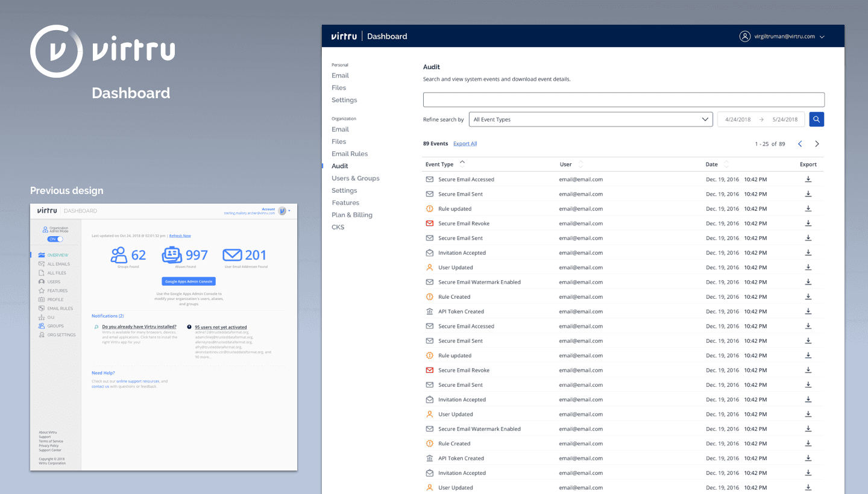Click the O.U. hierarchy icon in previous design
Image resolution: width=868 pixels, height=494 pixels.
point(42,317)
